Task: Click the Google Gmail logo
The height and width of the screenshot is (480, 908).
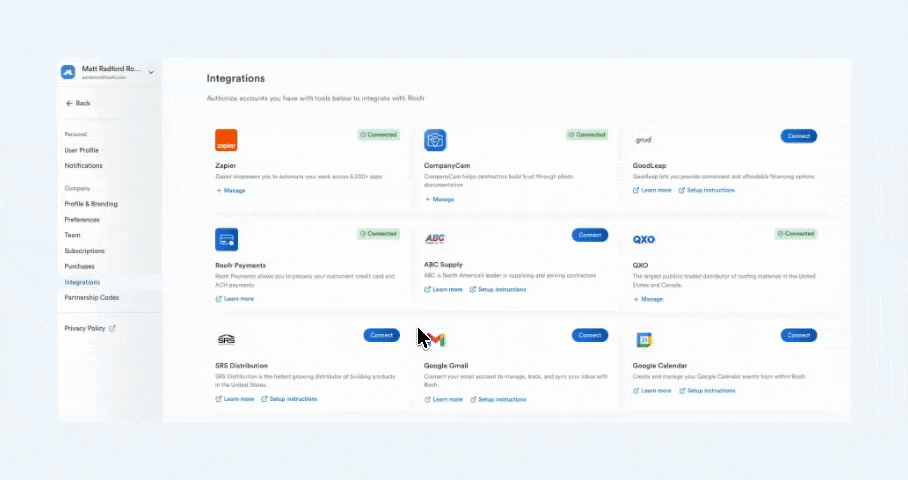Action: pyautogui.click(x=436, y=339)
